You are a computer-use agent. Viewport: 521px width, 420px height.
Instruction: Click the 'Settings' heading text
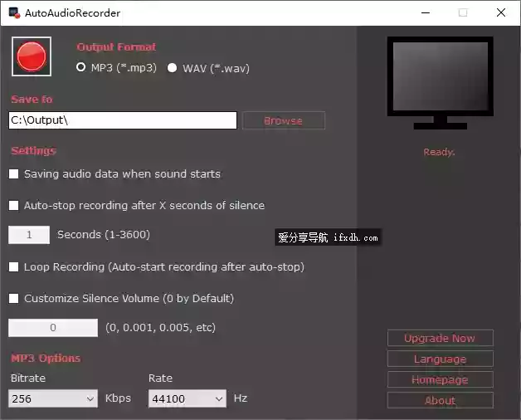[x=33, y=150]
